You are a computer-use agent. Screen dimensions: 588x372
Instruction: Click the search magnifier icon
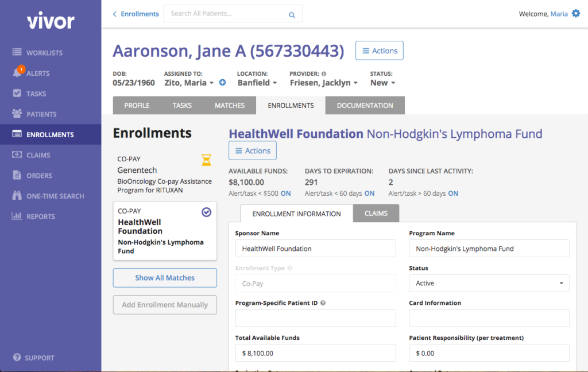[x=292, y=15]
